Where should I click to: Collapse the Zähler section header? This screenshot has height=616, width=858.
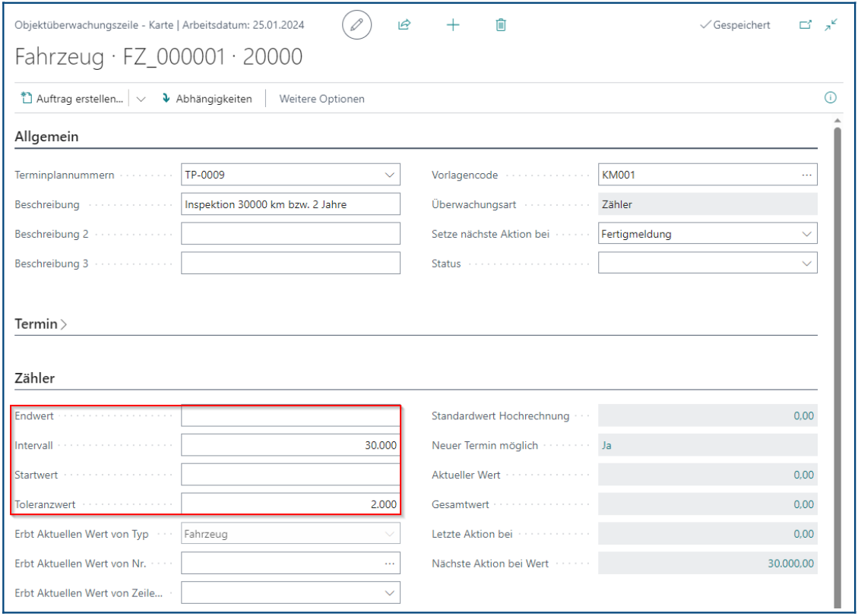pos(34,378)
